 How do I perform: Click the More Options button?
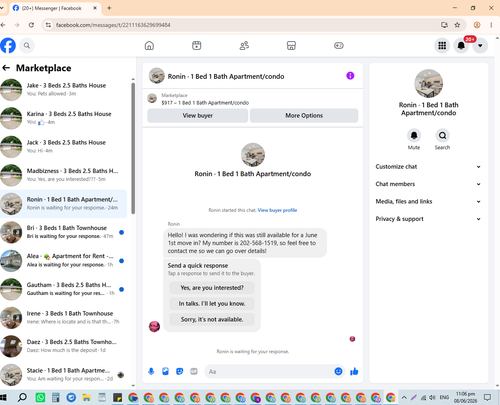coord(304,116)
